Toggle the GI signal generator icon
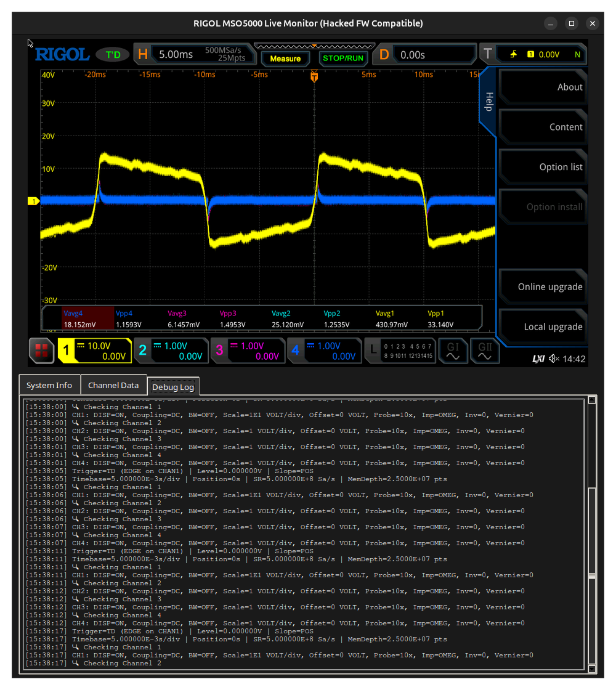The image size is (616, 690). (x=453, y=351)
